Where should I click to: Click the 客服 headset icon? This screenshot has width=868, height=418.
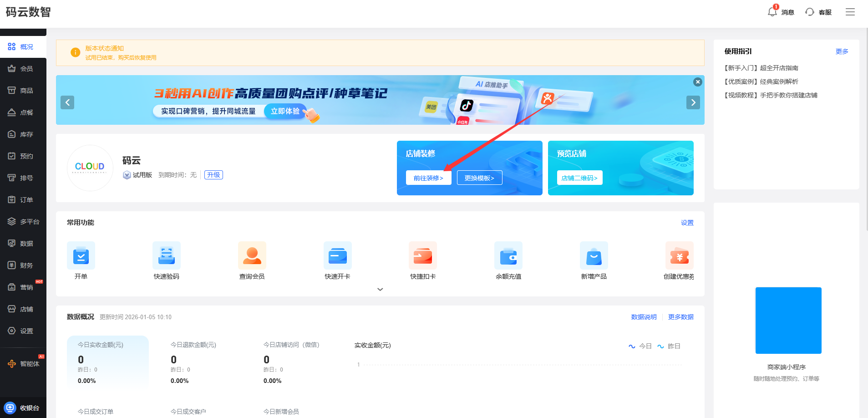click(x=810, y=12)
